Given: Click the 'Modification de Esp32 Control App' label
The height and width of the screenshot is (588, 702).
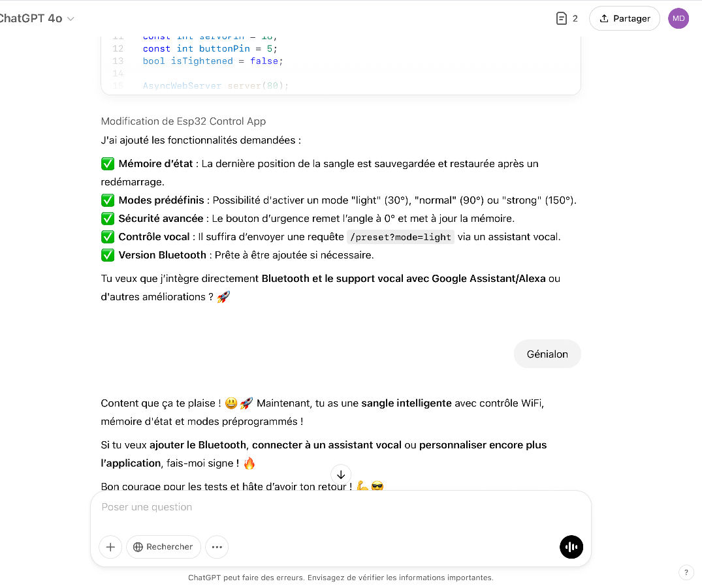Looking at the screenshot, I should (183, 121).
